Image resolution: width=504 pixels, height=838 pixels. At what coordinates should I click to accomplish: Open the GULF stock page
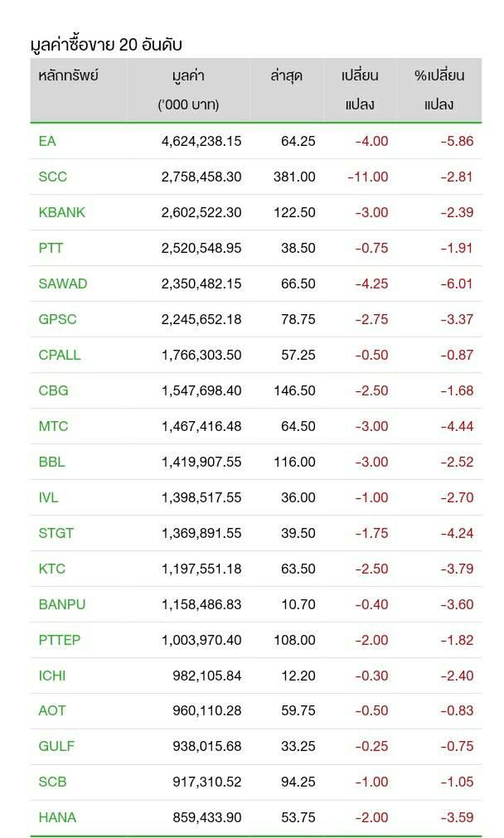click(56, 746)
